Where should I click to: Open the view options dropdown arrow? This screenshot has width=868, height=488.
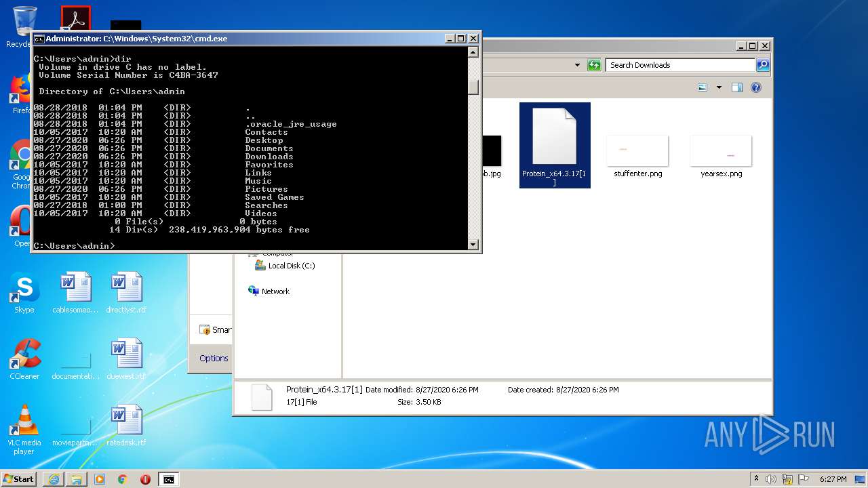[719, 87]
